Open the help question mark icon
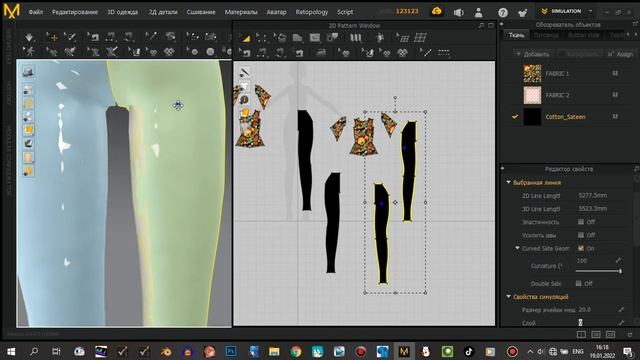This screenshot has width=640, height=360. pos(502,12)
